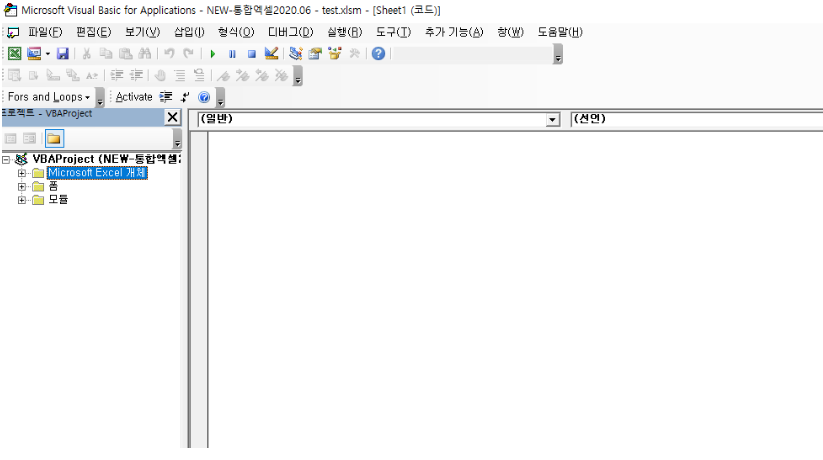
Task: Open options arrow after the Activate toolbar
Action: coord(220,98)
